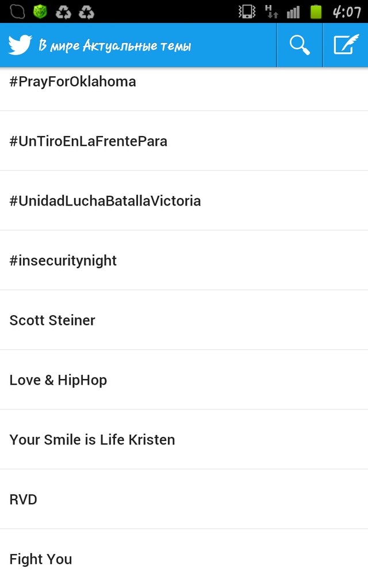Compose a new tweet with the quill icon
Viewport: 368px width, 588px height.
click(346, 45)
